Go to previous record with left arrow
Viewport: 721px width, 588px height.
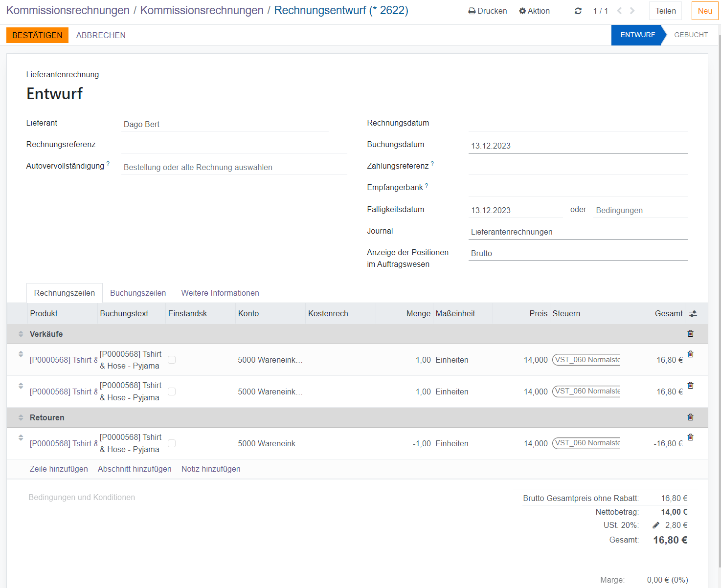pos(619,11)
